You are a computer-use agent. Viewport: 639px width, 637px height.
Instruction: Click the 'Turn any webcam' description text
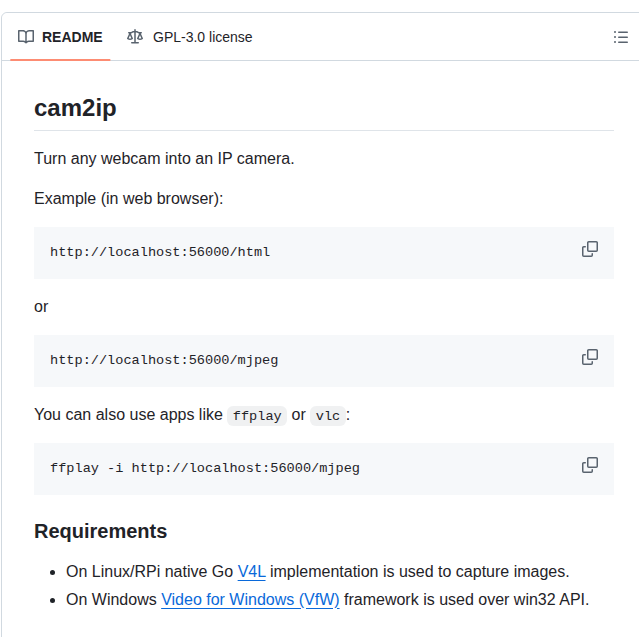pos(164,159)
